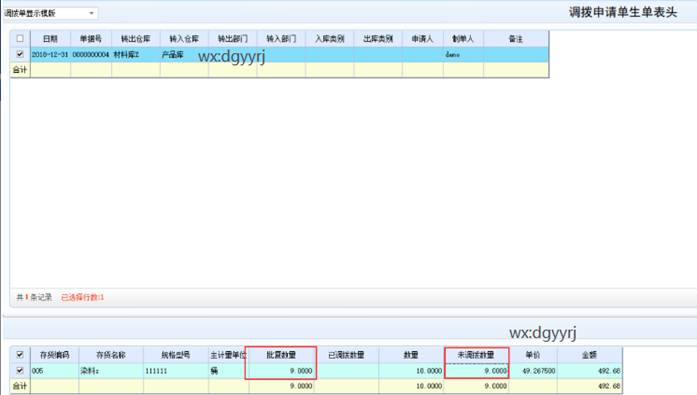Select the 染料 inventory name cell

coord(111,371)
